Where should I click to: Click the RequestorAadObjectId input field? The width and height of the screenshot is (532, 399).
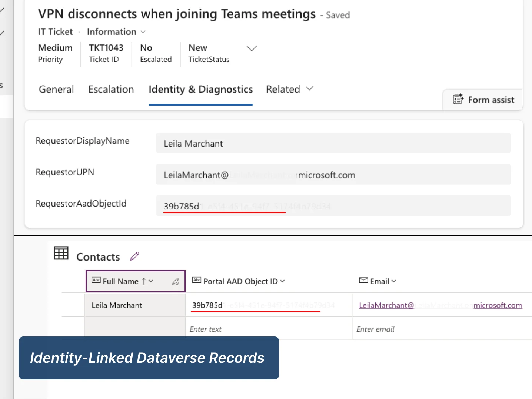click(x=333, y=206)
